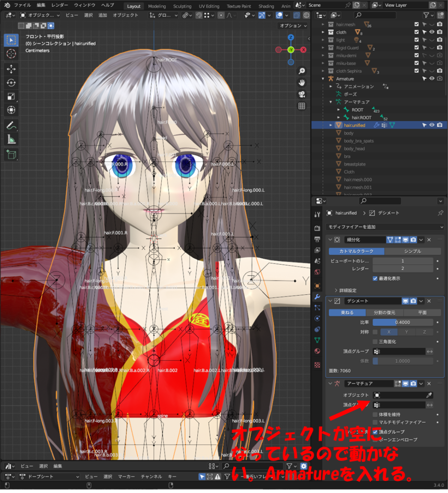This screenshot has width=448, height=493.
Task: Toggle Armature object visibility eye
Action: (432, 78)
